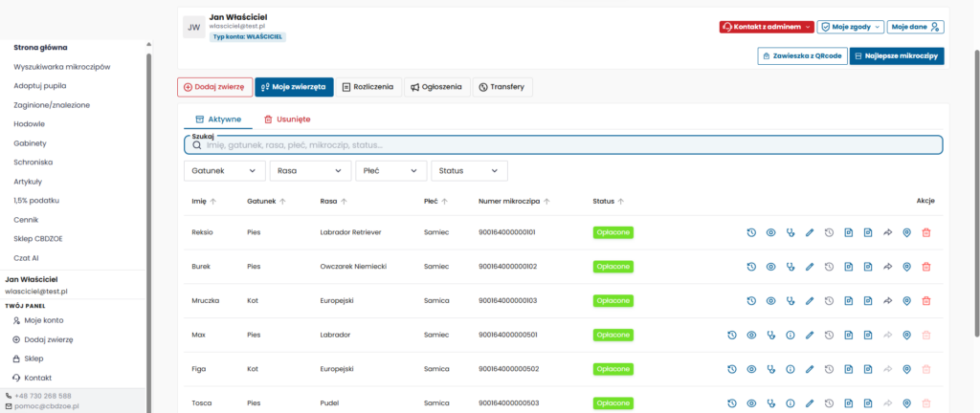Switch to the Usunięte tab
The image size is (980, 413).
pyautogui.click(x=287, y=120)
